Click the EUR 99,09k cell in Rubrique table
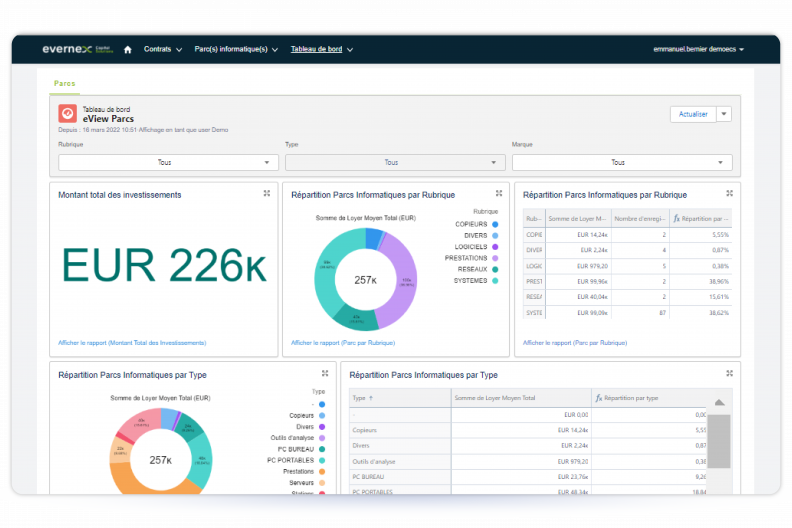 click(x=578, y=313)
